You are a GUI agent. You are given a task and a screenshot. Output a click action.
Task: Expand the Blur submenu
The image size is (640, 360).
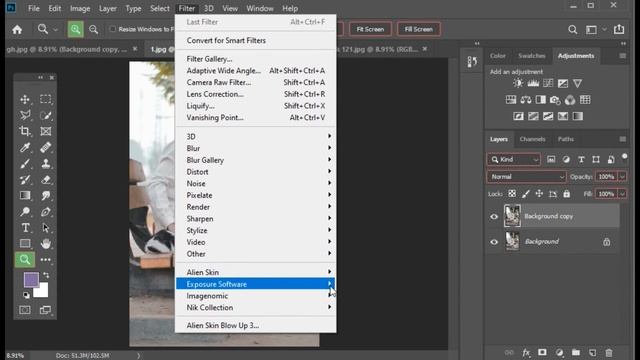[x=256, y=148]
